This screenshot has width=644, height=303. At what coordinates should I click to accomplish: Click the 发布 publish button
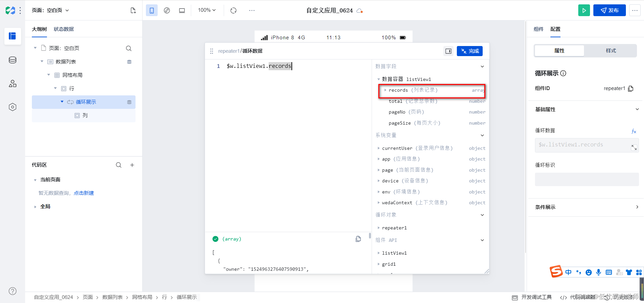coord(609,10)
